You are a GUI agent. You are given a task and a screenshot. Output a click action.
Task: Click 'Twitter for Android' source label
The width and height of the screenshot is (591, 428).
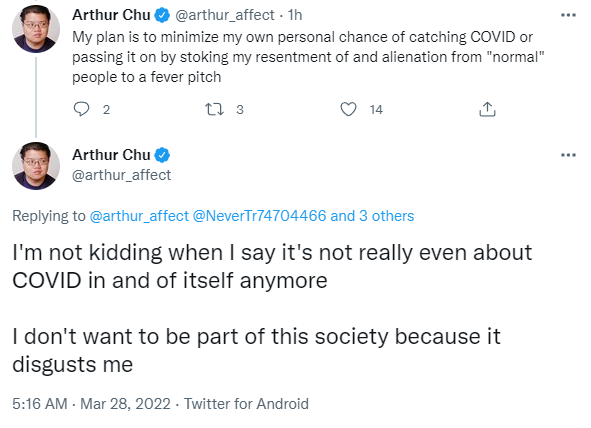pyautogui.click(x=246, y=404)
